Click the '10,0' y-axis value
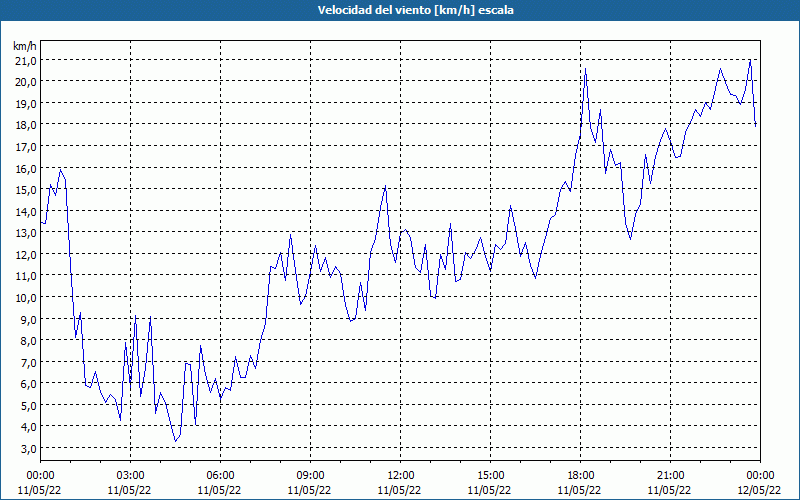800x500 pixels. (26, 297)
